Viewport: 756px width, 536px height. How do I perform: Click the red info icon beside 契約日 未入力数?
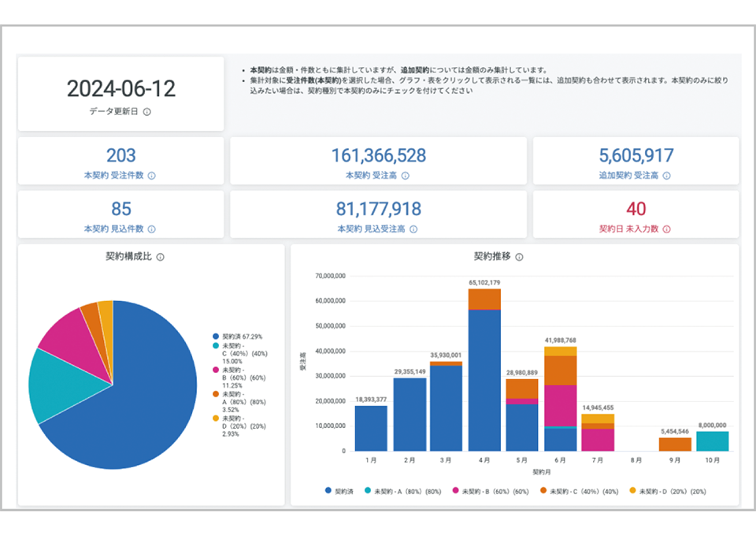click(x=666, y=229)
